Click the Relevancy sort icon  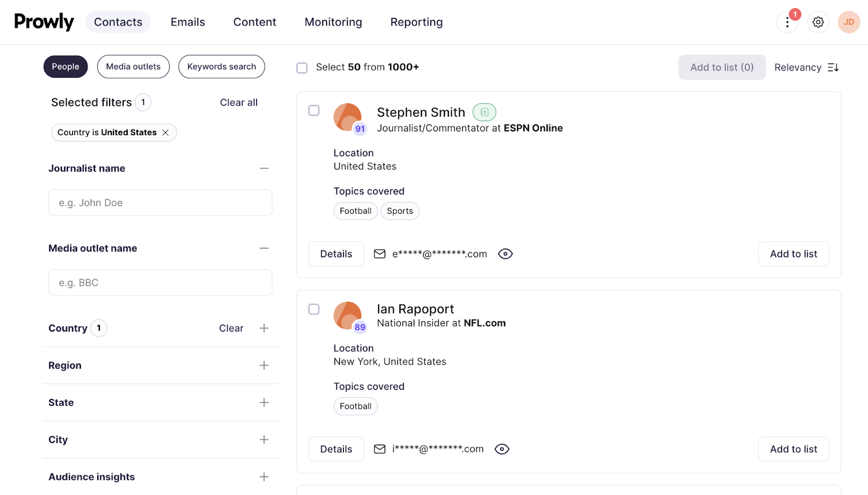point(834,67)
